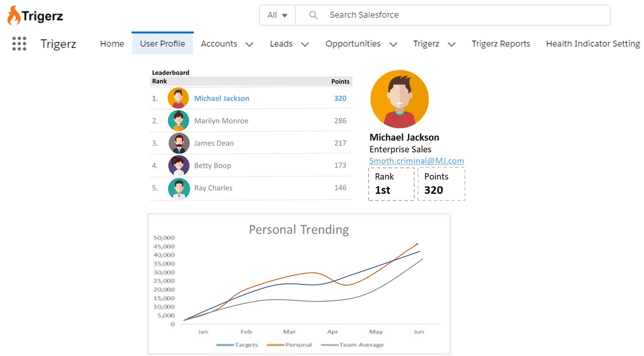Viewport: 644px width, 356px height.
Task: Expand the Opportunities menu chevron
Action: click(x=393, y=44)
